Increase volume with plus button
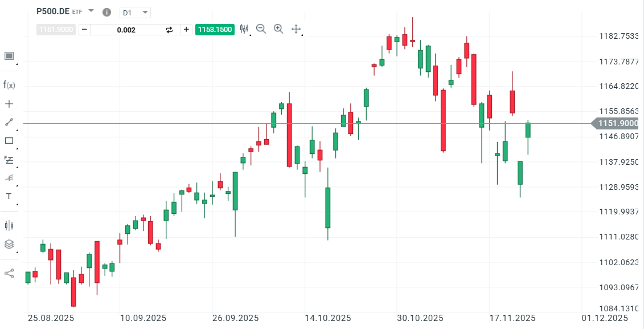 [x=186, y=30]
